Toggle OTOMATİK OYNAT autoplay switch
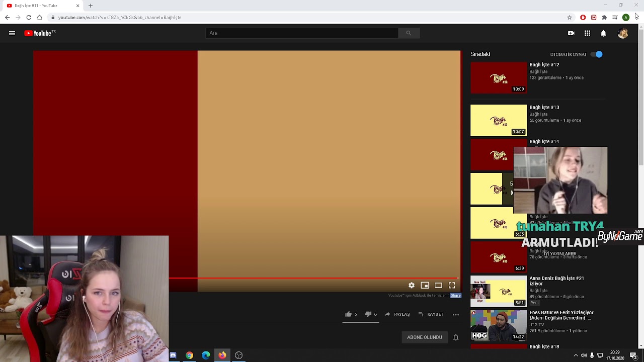The width and height of the screenshot is (644, 362). coord(597,54)
